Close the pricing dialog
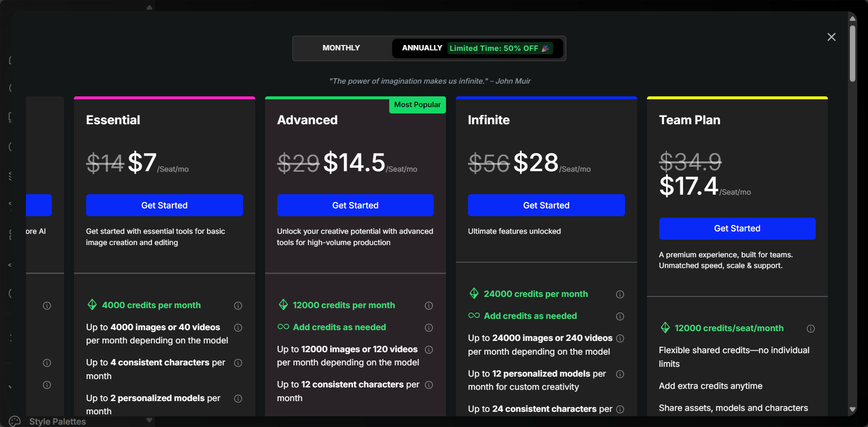 831,37
